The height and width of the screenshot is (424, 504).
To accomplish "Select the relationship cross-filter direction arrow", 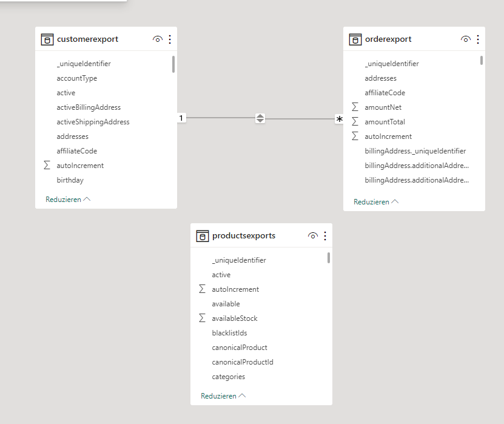I will pos(260,118).
